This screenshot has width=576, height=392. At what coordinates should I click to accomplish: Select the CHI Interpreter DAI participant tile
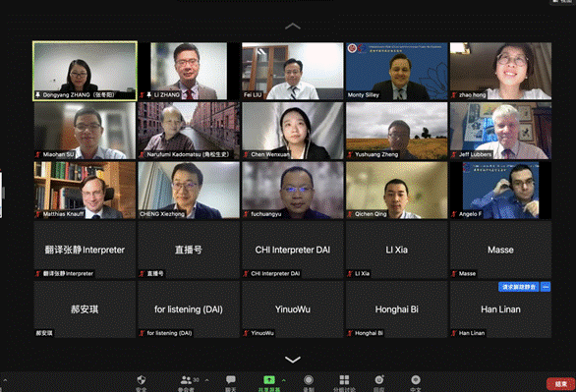point(293,250)
